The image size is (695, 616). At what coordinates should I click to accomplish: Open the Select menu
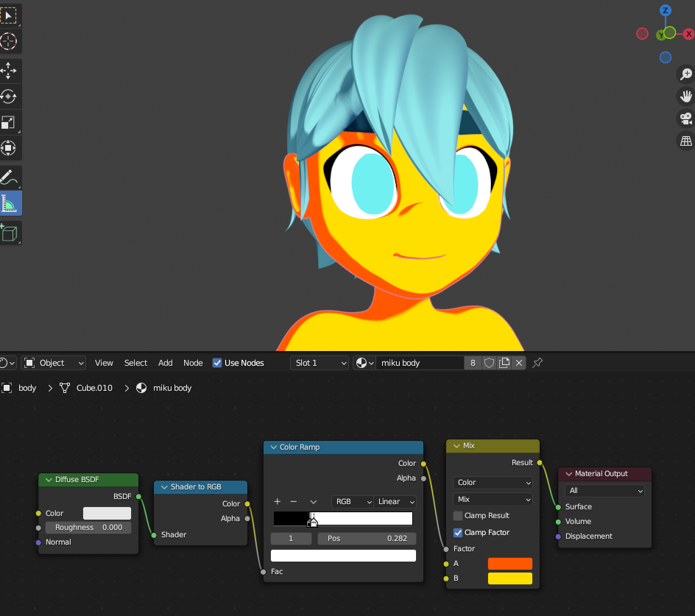click(x=135, y=363)
